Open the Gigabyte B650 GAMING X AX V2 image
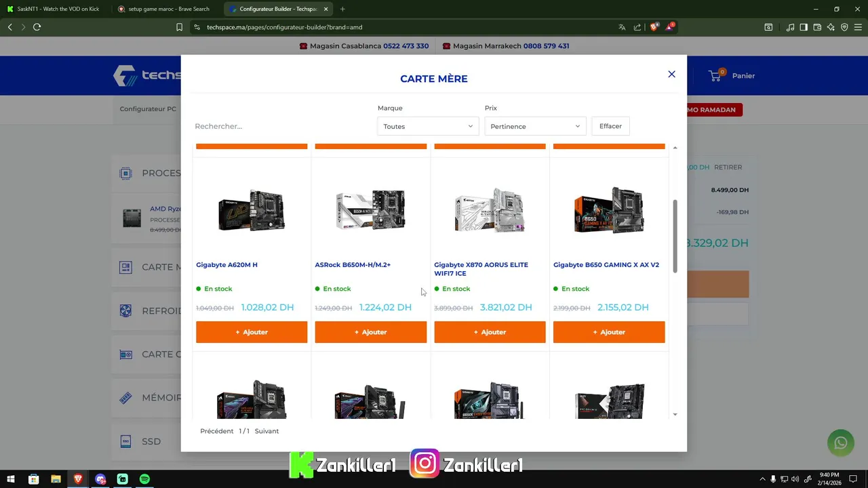This screenshot has width=868, height=488. click(609, 210)
